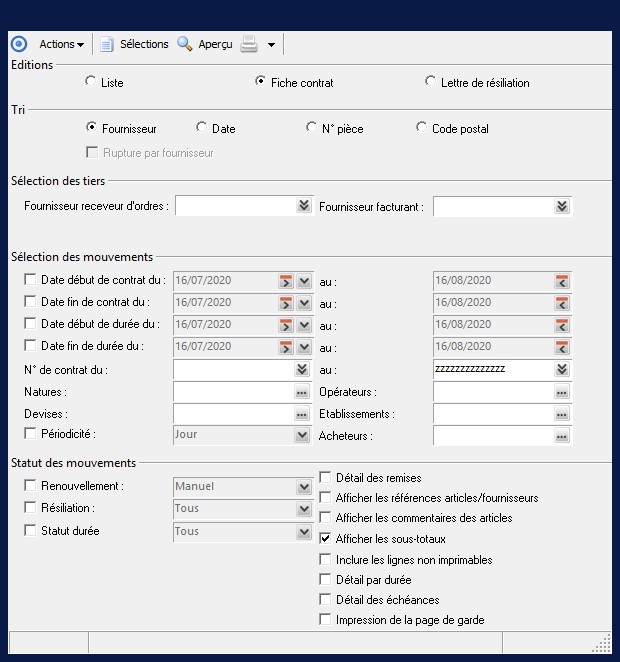Uncheck Afficher les sous-totaux
Image resolution: width=620 pixels, height=662 pixels.
[x=325, y=539]
